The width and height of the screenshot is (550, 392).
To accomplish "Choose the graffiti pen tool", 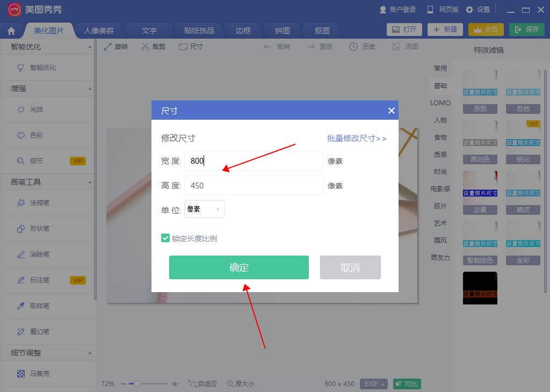I will [21, 203].
